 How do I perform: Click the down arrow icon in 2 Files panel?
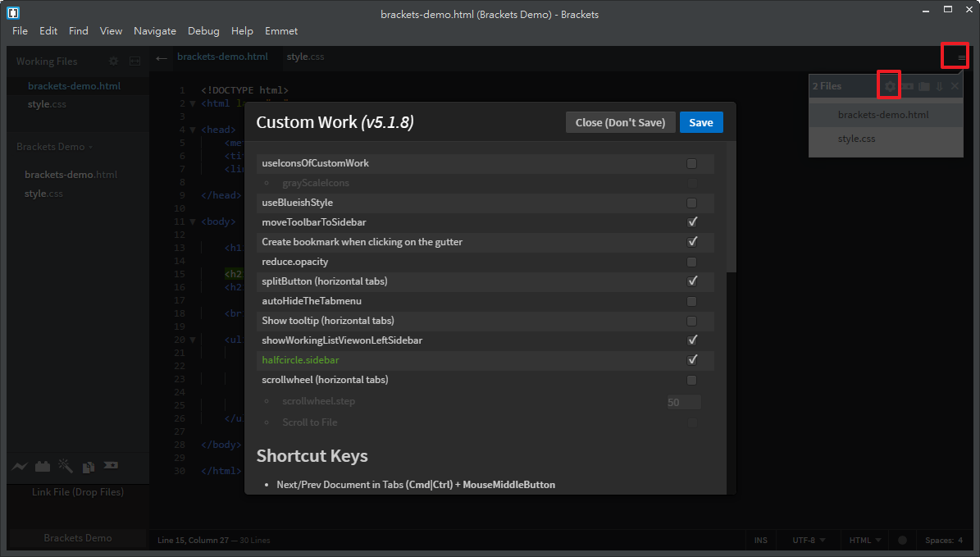click(939, 86)
